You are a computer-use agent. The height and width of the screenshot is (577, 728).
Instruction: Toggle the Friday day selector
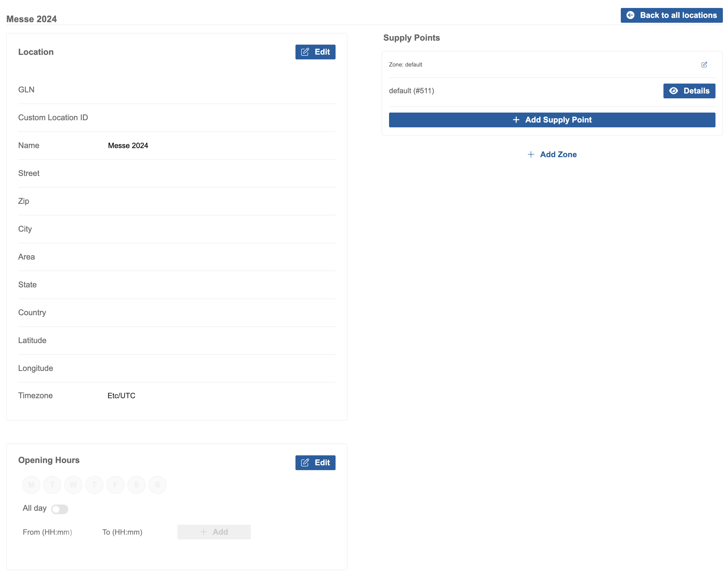click(115, 485)
